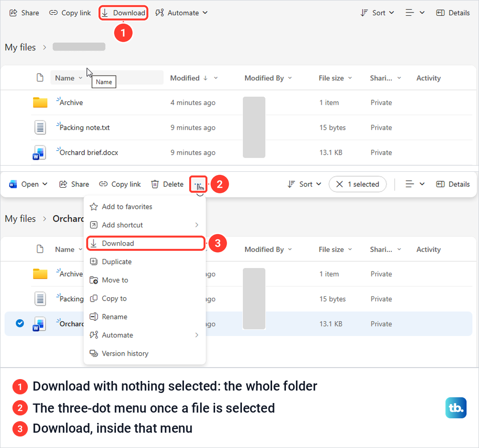Click the Activity column header in the lower list
479x448 pixels.
429,250
